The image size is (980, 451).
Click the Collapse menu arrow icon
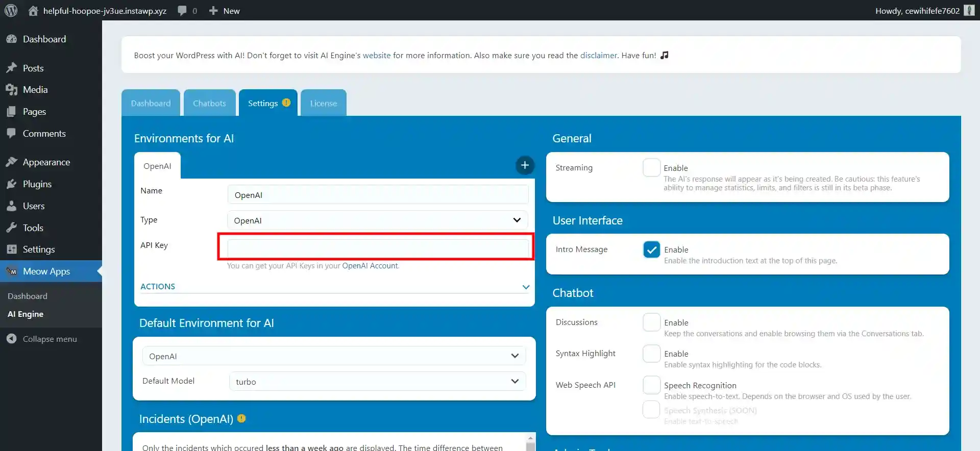tap(11, 339)
